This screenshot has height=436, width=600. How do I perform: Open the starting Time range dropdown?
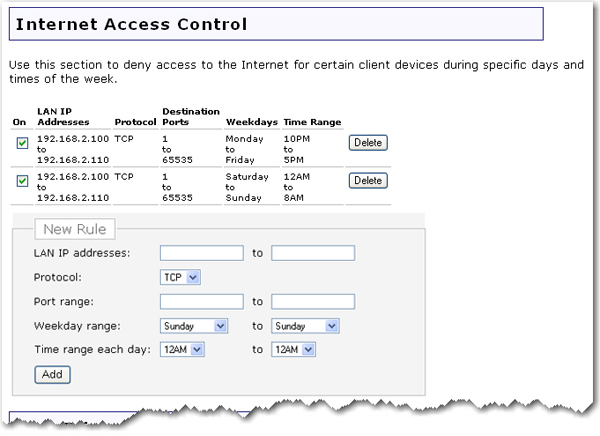182,349
